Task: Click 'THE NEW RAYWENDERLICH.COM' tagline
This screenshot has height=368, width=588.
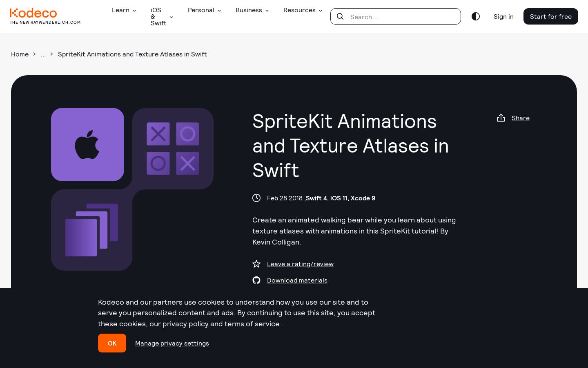Action: tap(45, 22)
